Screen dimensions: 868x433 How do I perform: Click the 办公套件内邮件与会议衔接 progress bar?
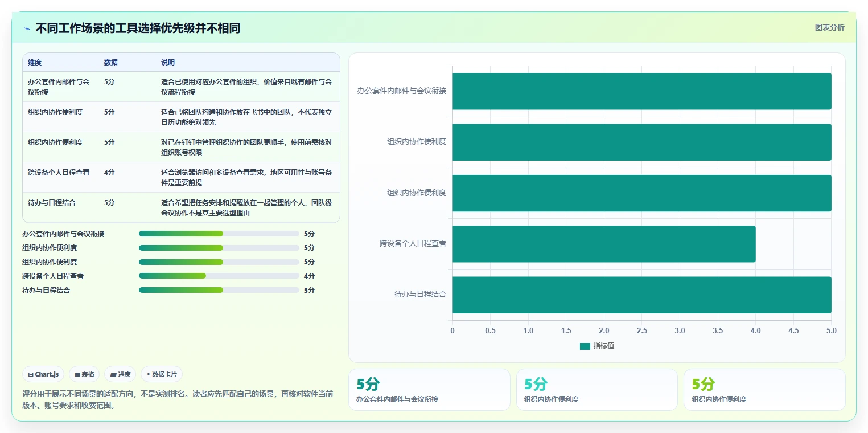(219, 234)
